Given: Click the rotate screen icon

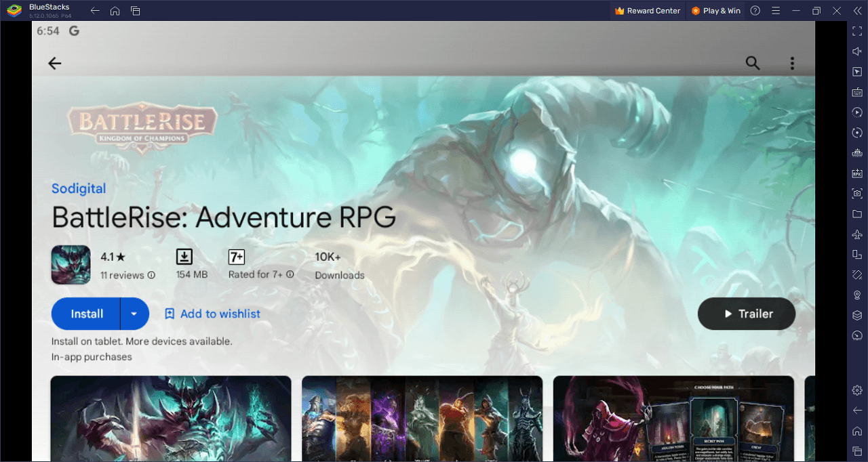Looking at the screenshot, I should 857,255.
